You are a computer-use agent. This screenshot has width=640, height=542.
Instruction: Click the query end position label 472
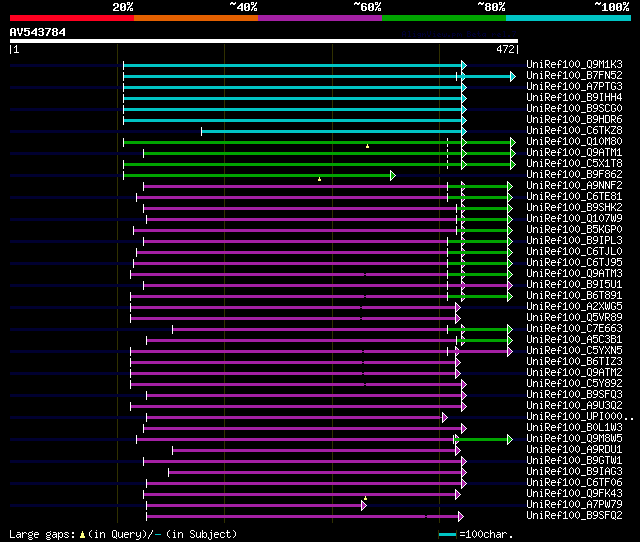506,49
